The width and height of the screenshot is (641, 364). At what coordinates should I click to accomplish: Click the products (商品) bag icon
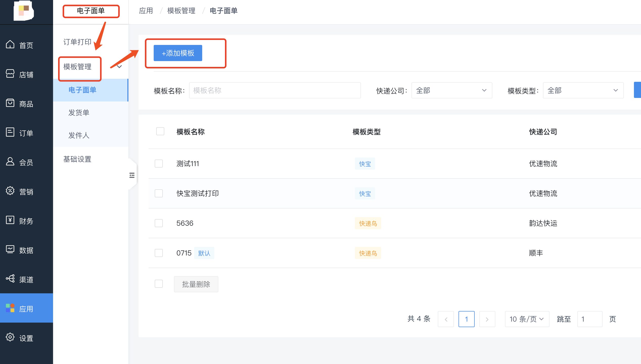coord(10,103)
